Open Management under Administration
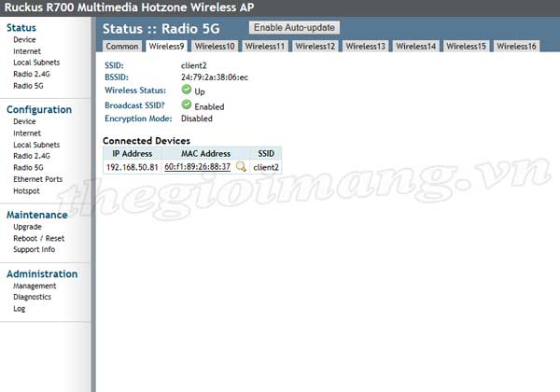The height and width of the screenshot is (392, 560). pyautogui.click(x=35, y=286)
